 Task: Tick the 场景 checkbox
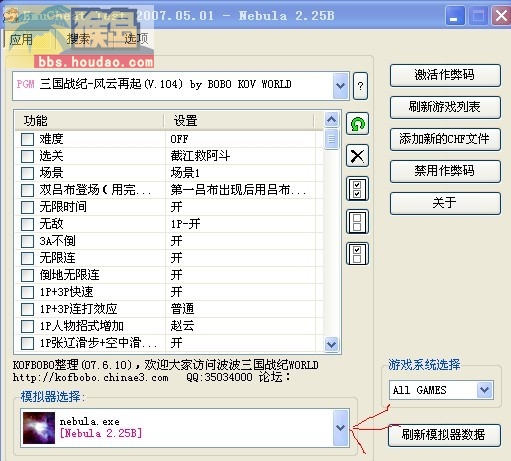point(27,173)
